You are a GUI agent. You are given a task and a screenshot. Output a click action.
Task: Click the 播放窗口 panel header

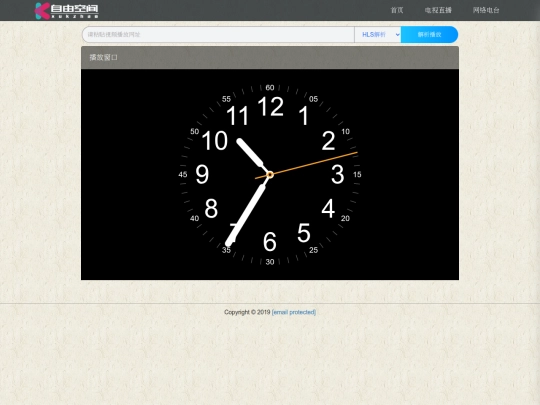pos(270,58)
